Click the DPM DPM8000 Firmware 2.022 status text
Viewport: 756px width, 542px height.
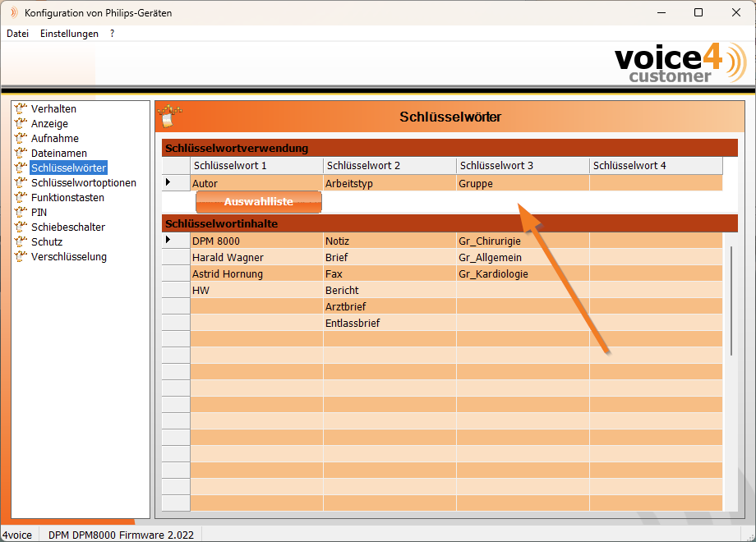coord(121,535)
